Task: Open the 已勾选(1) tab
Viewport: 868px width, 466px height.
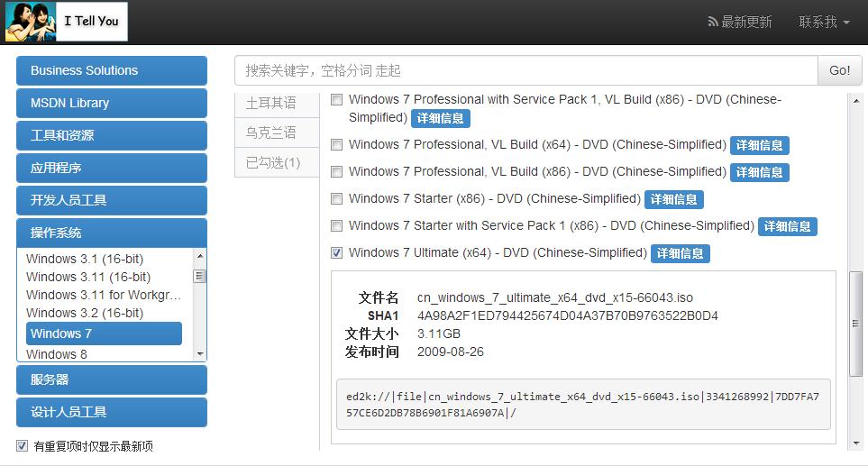Action: click(277, 163)
